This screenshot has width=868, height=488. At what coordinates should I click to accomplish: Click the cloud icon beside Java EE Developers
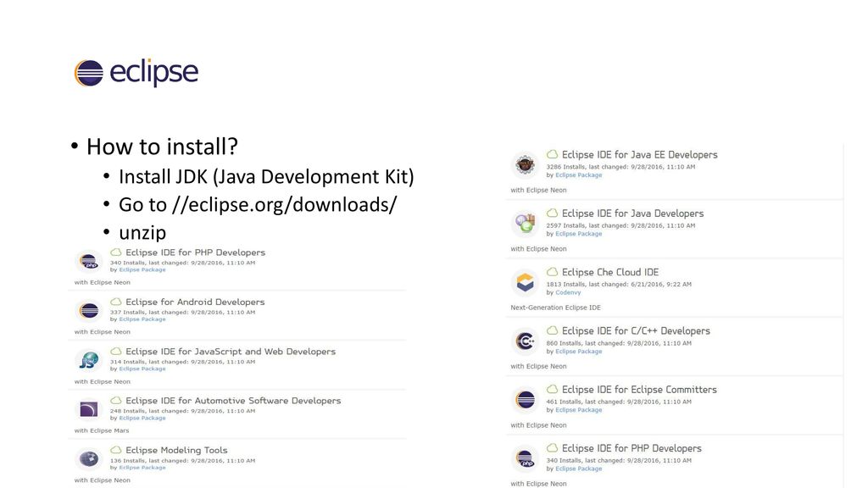point(552,154)
